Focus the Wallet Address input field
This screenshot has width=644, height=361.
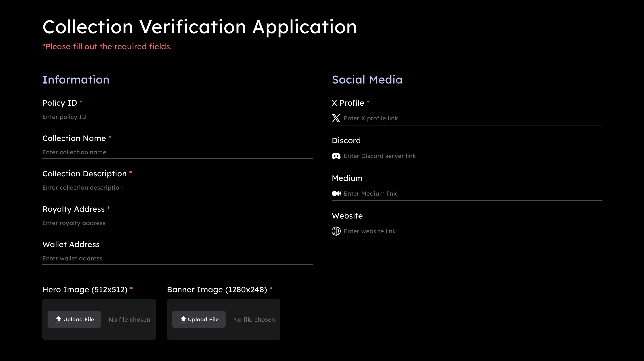[x=177, y=259]
